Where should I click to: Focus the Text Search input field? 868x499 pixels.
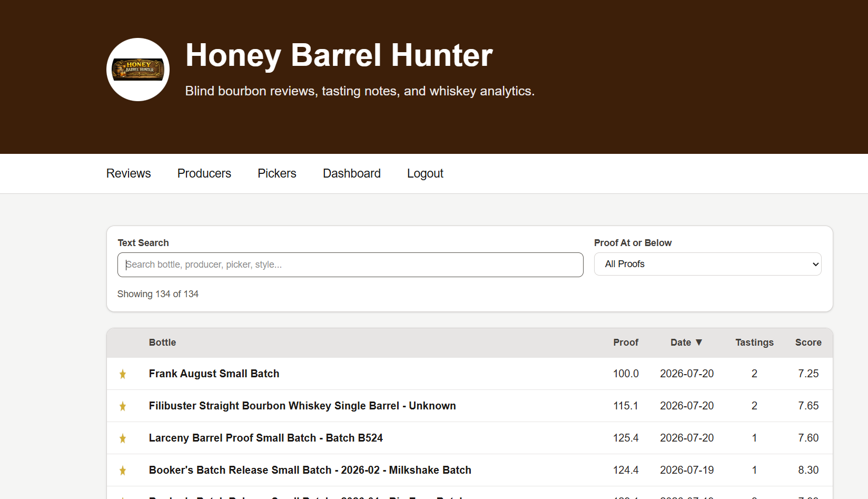tap(350, 265)
